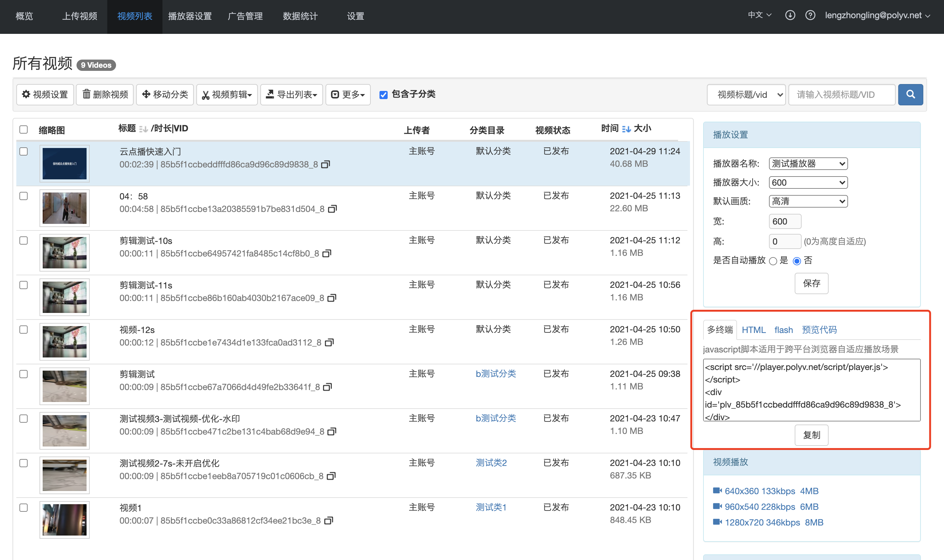944x560 pixels.
Task: Copy VID of 剪辑测试-10s video
Action: click(327, 254)
